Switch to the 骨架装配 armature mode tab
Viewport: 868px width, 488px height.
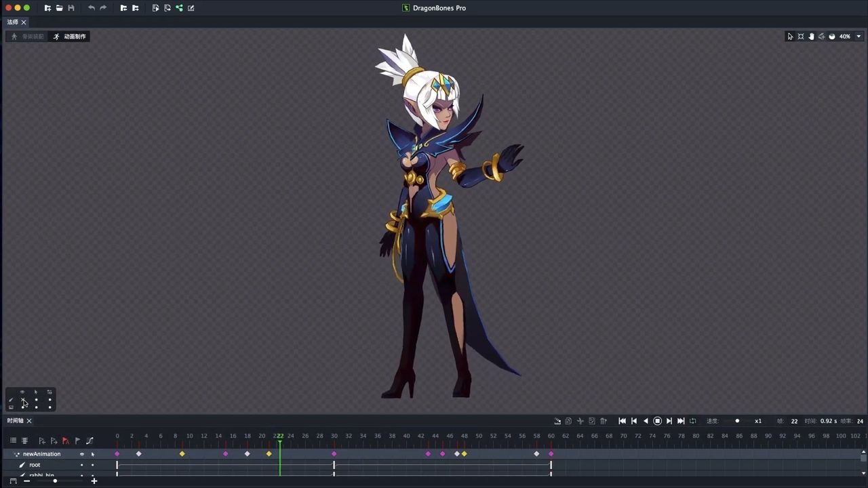tap(28, 37)
